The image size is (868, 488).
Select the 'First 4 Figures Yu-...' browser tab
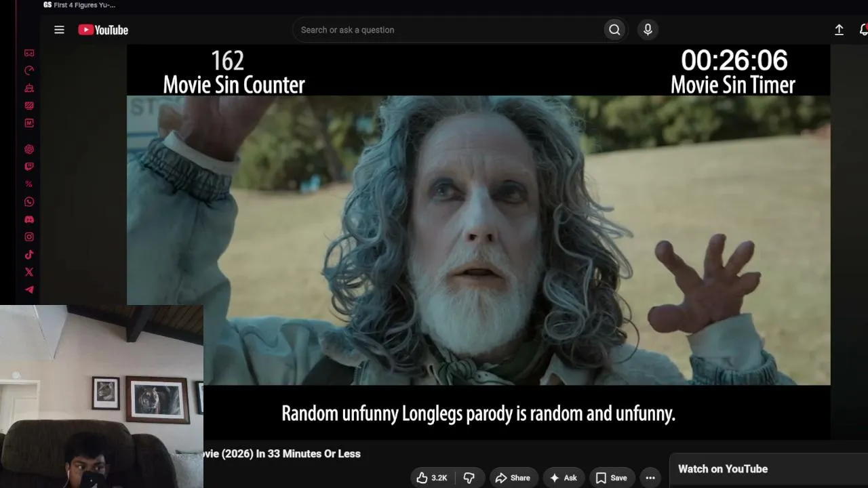click(x=79, y=5)
